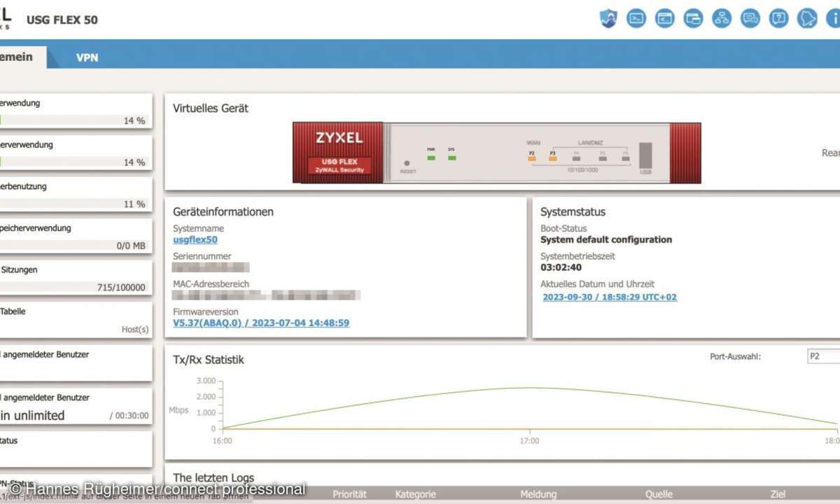The height and width of the screenshot is (504, 840).
Task: Open the forum chat bubbles icon
Action: pos(750,19)
